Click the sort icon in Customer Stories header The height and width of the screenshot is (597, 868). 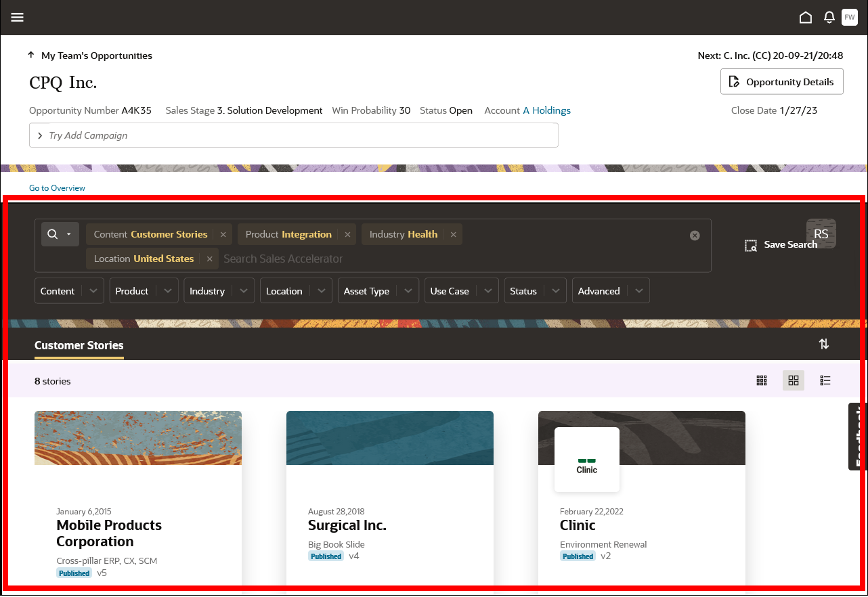[x=824, y=344]
